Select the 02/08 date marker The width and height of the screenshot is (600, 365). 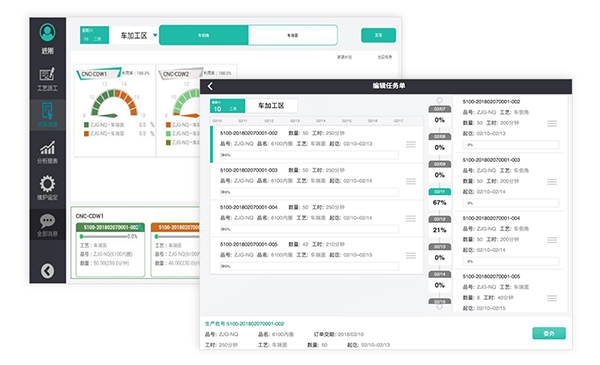pos(439,143)
